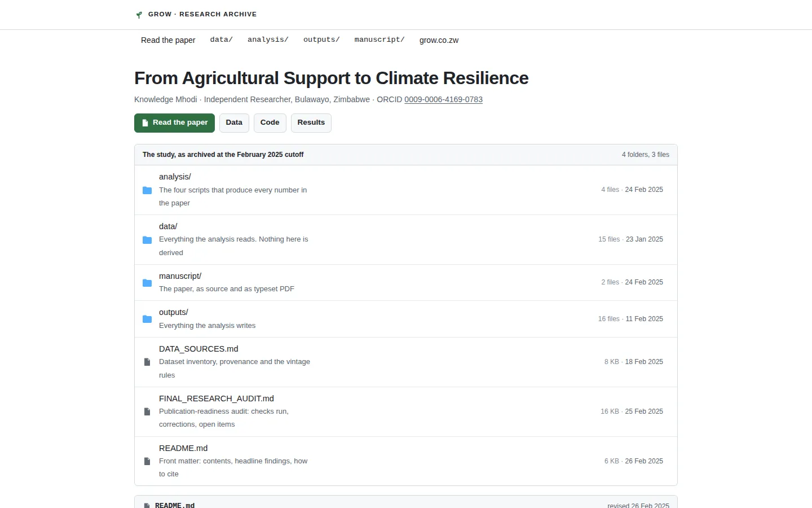Click the GROW sprout logo icon
Screen dimensions: 812x508
[139, 15]
